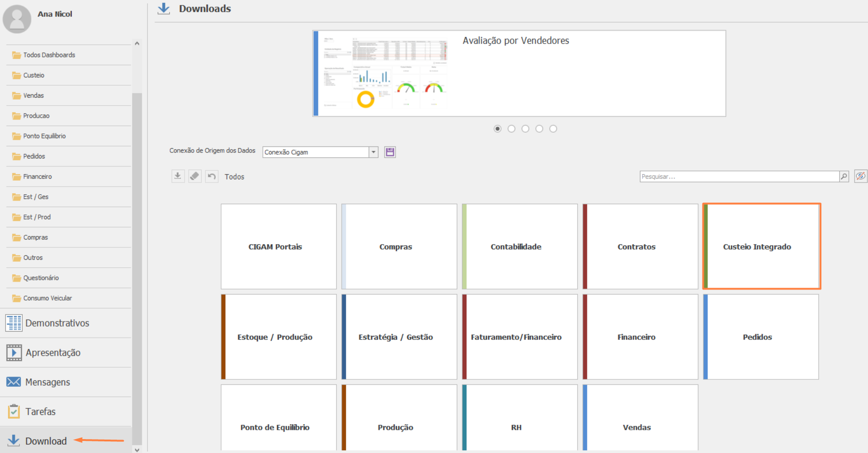Screen dimensions: 868x453
Task: Select the fourth carousel radio dot
Action: (x=539, y=129)
